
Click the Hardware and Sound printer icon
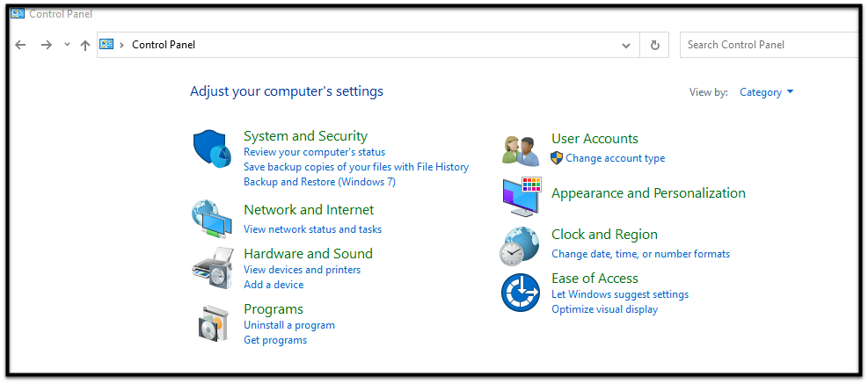coord(211,268)
